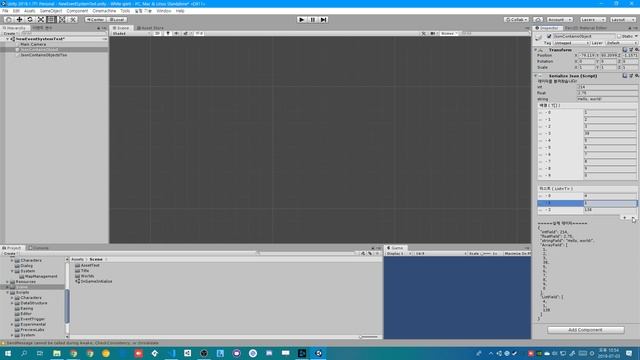Viewport: 640px width, 360px height.
Task: Open Task View on taskbar
Action: [40, 353]
